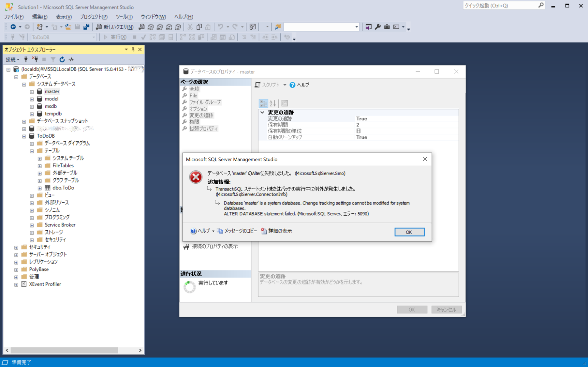The image size is (588, 367).
Task: Click the MDX query toolbar icon
Action: (x=151, y=27)
